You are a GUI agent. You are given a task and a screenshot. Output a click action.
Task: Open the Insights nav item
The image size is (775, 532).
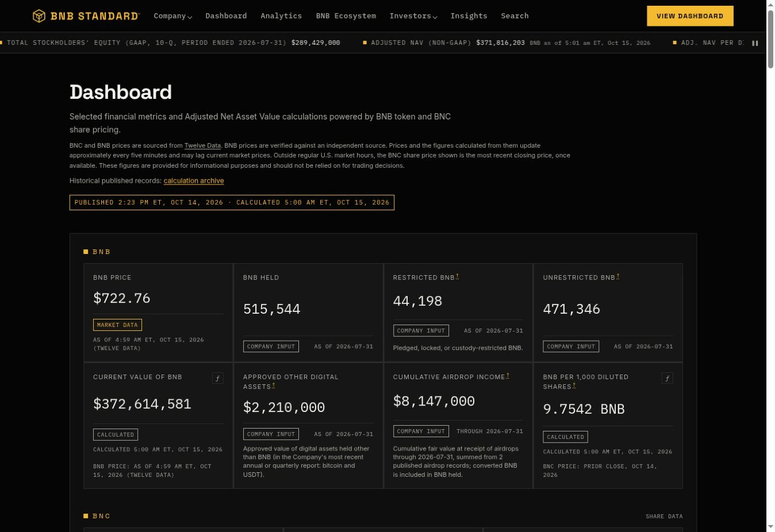click(x=469, y=16)
